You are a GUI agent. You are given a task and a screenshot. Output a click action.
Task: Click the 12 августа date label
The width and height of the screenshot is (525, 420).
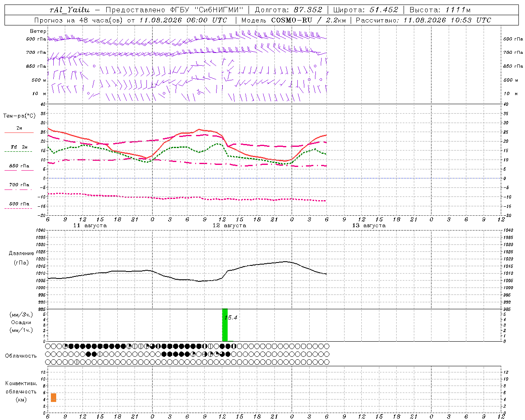coord(229,226)
